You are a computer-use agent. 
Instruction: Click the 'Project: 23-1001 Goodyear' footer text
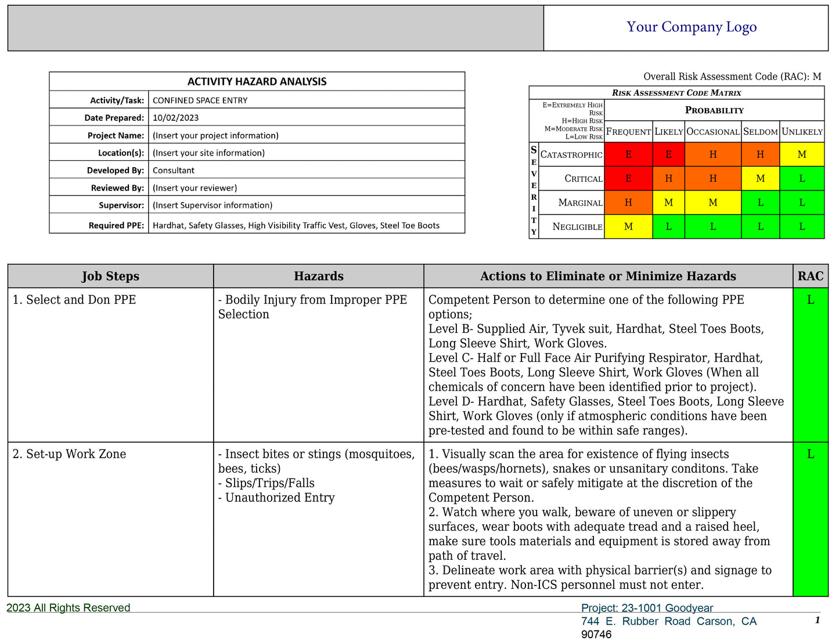(x=647, y=608)
